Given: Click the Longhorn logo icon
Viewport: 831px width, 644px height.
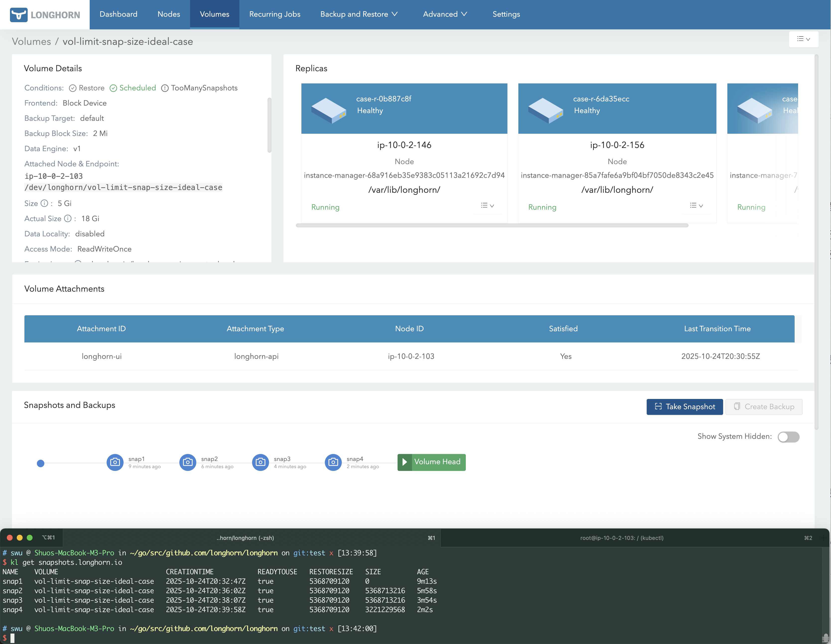Looking at the screenshot, I should coord(19,15).
